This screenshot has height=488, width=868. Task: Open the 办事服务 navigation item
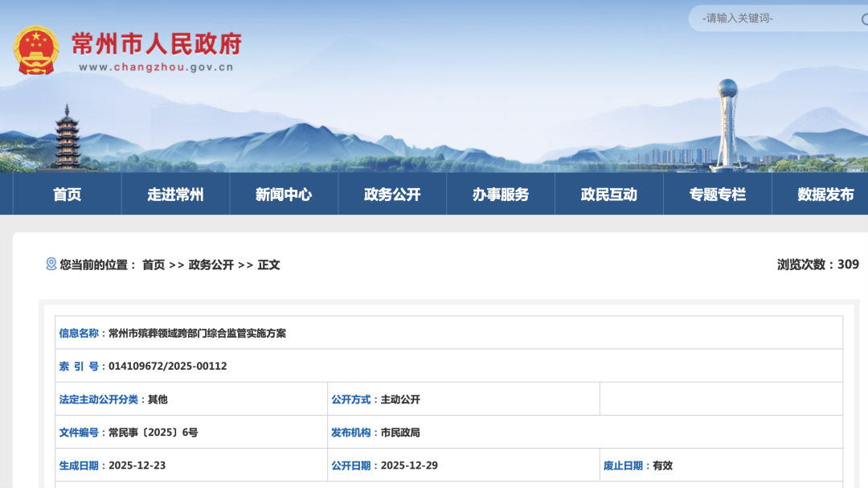click(x=501, y=195)
